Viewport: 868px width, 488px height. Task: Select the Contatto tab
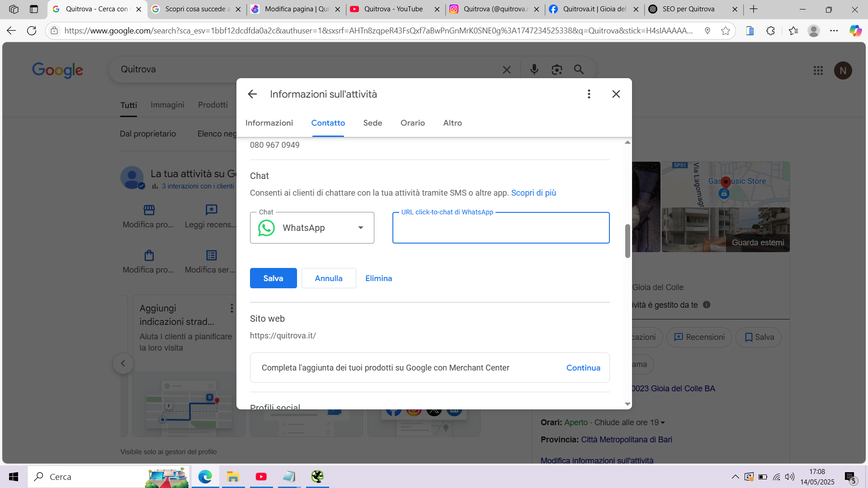click(328, 123)
